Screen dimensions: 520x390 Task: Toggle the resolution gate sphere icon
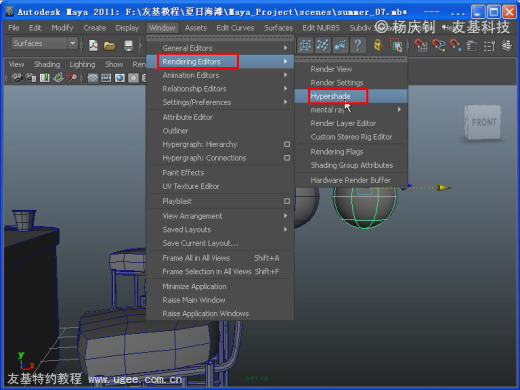pos(120,78)
